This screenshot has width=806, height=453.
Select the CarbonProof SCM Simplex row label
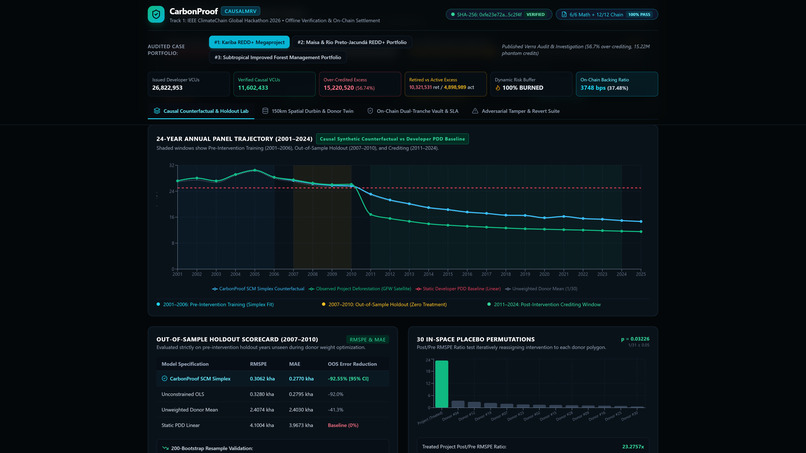pos(200,378)
